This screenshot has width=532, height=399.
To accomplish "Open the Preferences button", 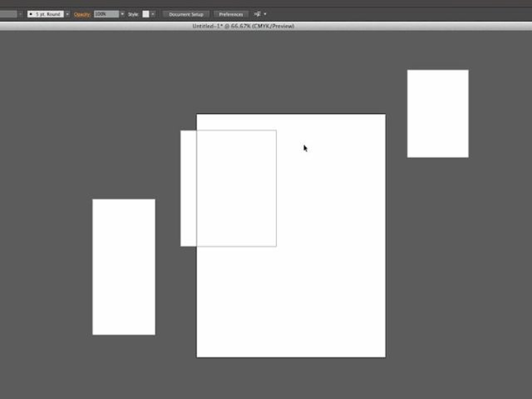I will [x=231, y=14].
